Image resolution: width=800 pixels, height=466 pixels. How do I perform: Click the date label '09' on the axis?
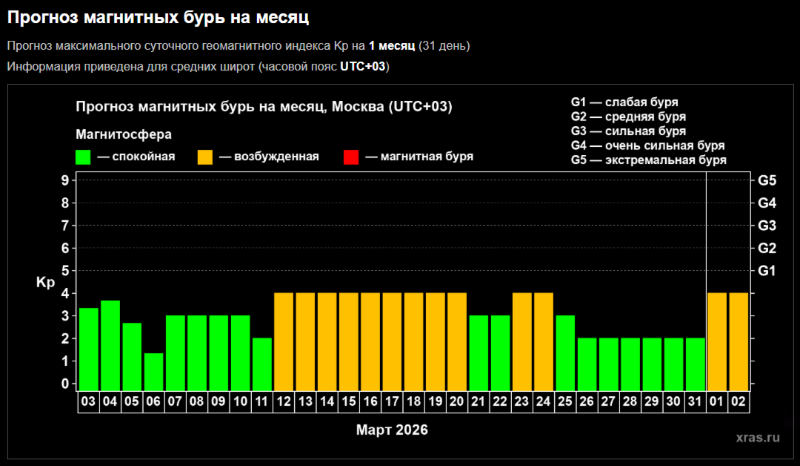click(x=218, y=402)
